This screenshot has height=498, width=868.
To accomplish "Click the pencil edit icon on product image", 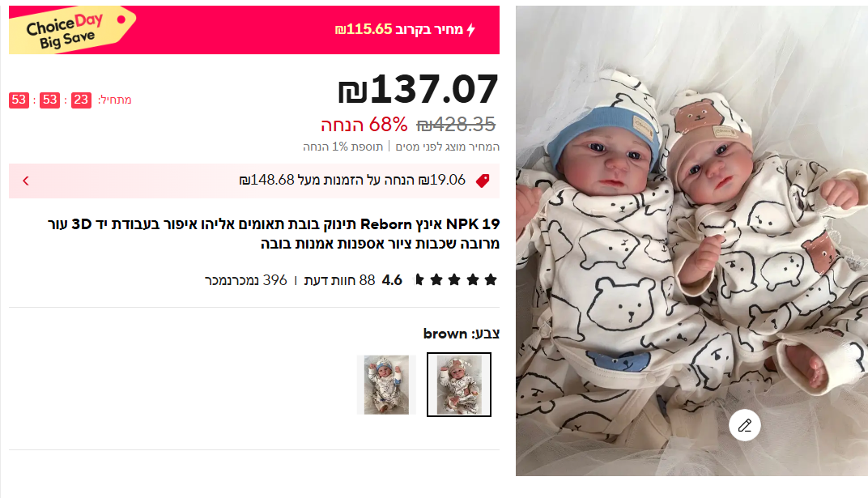I will click(x=745, y=425).
